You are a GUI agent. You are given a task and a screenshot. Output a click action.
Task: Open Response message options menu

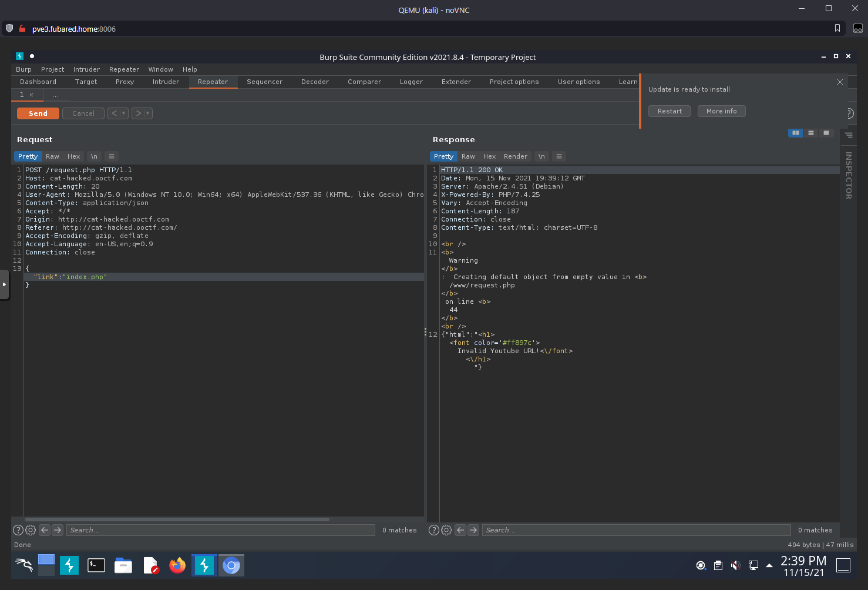(x=559, y=156)
